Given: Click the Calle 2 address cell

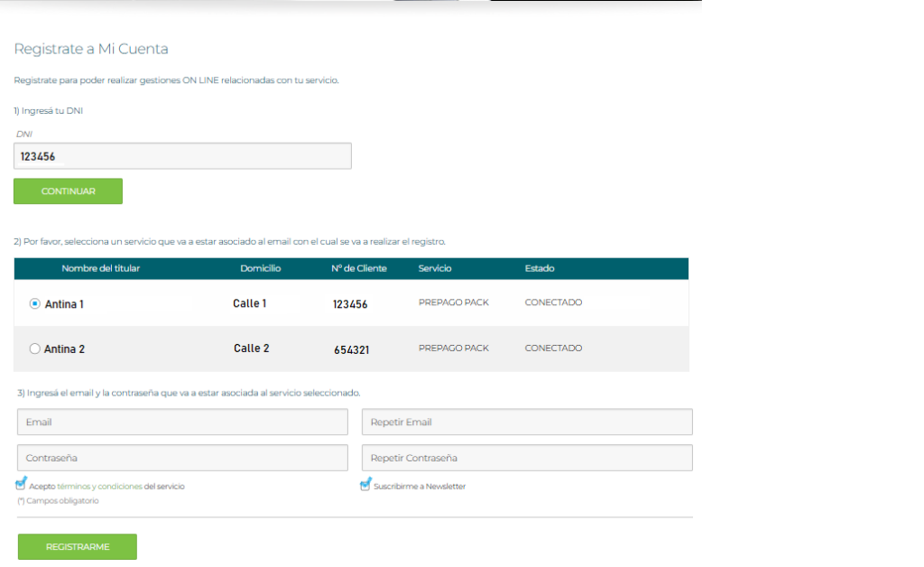Looking at the screenshot, I should tap(251, 349).
